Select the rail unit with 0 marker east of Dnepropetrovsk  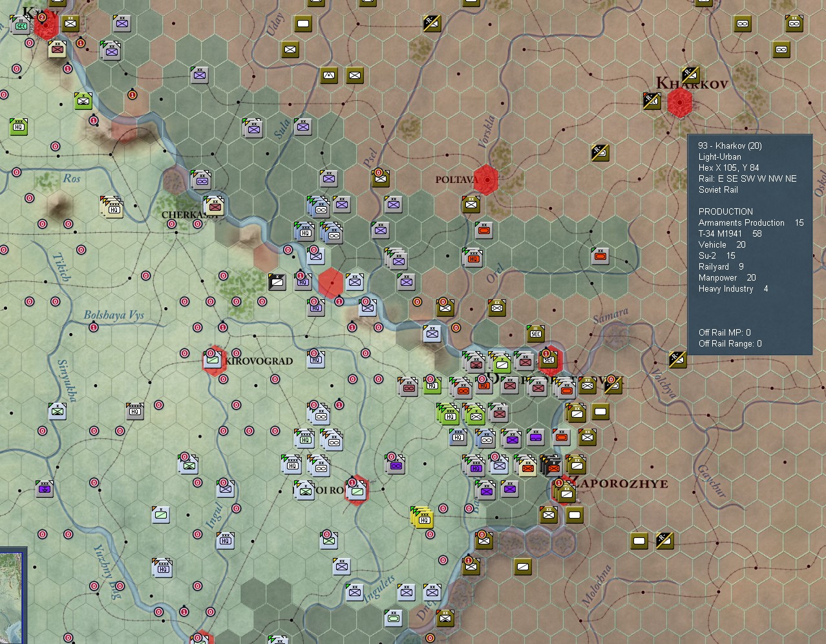tap(613, 385)
